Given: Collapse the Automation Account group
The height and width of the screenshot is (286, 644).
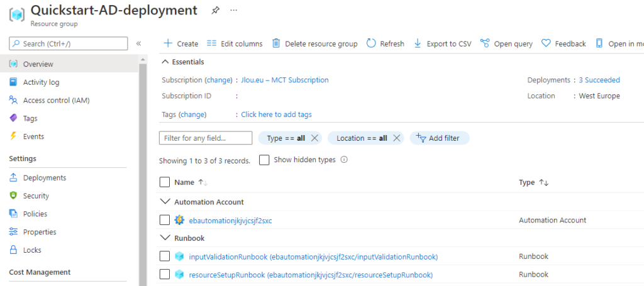Looking at the screenshot, I should pos(165,202).
